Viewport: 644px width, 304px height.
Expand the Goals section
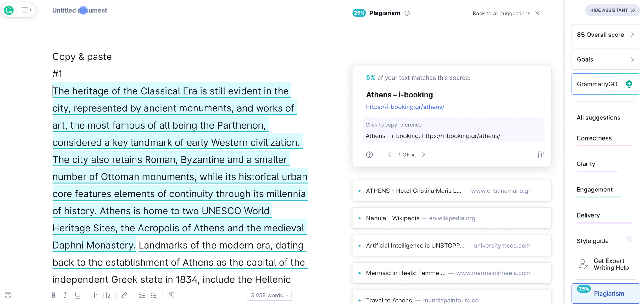click(605, 59)
